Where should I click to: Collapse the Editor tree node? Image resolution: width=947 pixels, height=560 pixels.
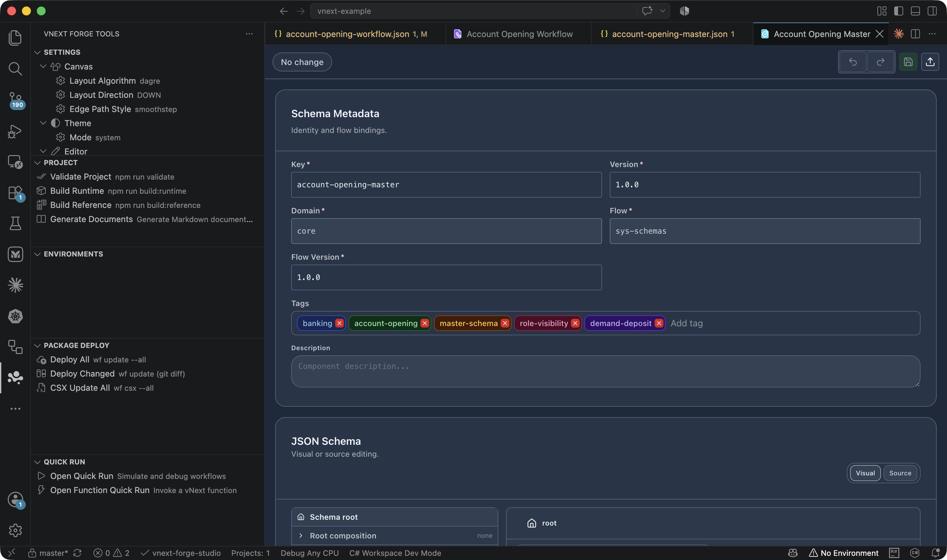click(x=43, y=151)
